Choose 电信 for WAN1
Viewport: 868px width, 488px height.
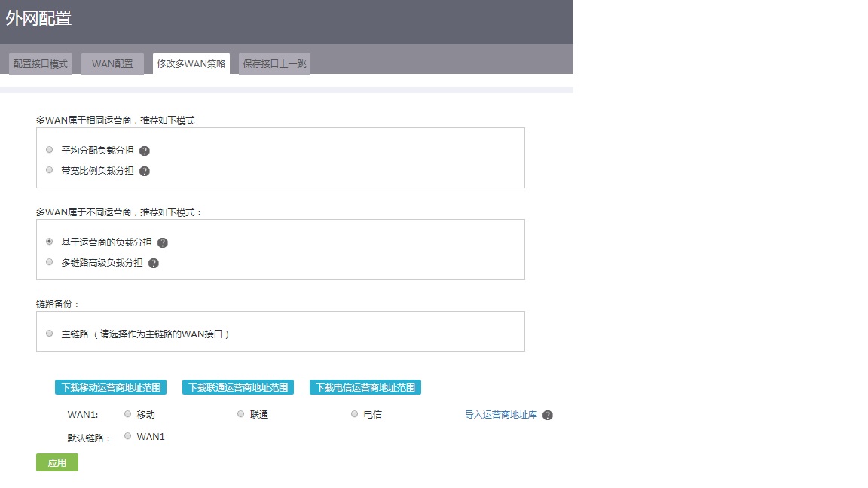point(354,414)
